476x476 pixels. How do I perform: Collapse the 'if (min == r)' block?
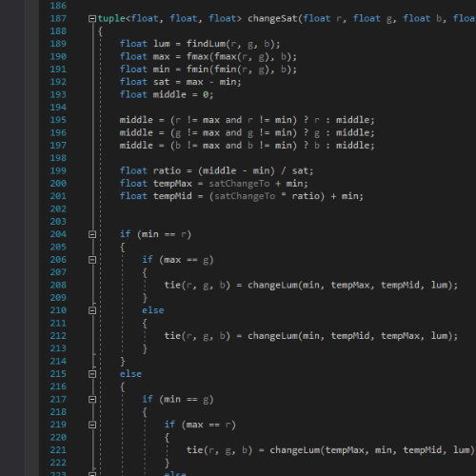(x=92, y=234)
